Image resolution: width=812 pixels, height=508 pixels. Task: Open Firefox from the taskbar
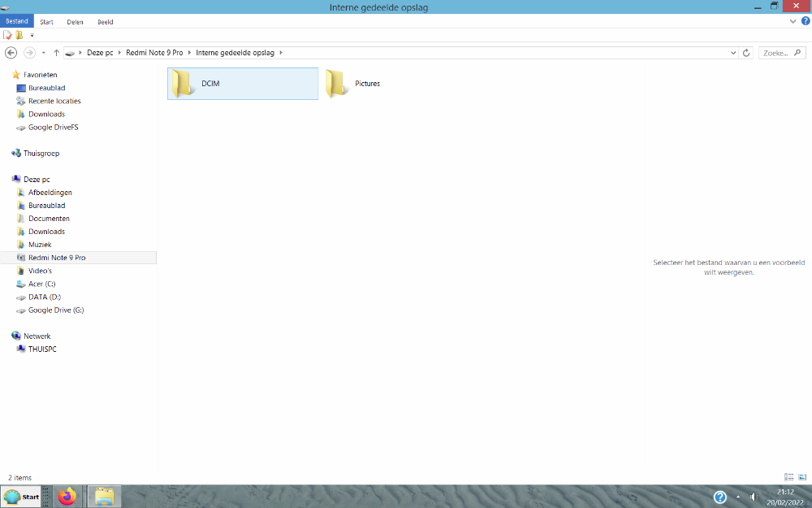pos(67,496)
